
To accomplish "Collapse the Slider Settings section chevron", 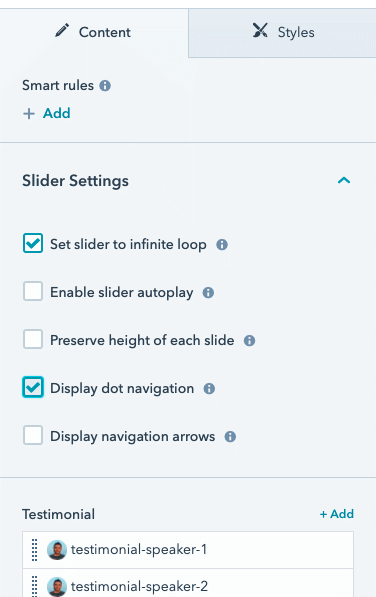I will pos(344,180).
